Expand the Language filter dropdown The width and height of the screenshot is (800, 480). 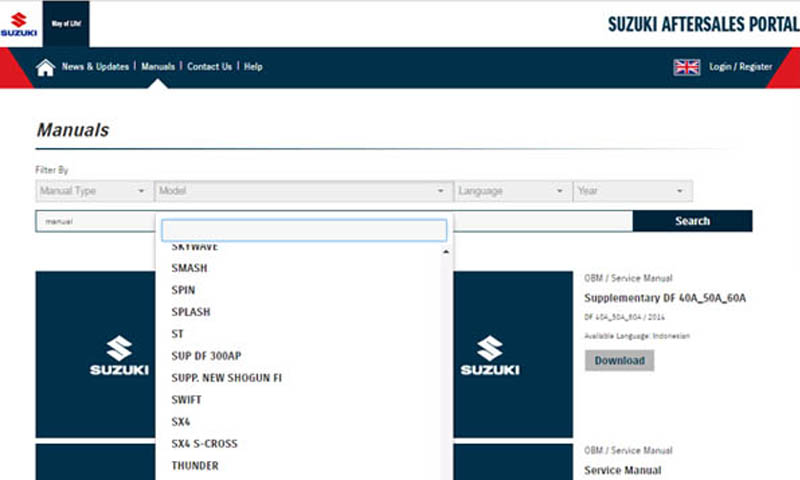coord(512,191)
